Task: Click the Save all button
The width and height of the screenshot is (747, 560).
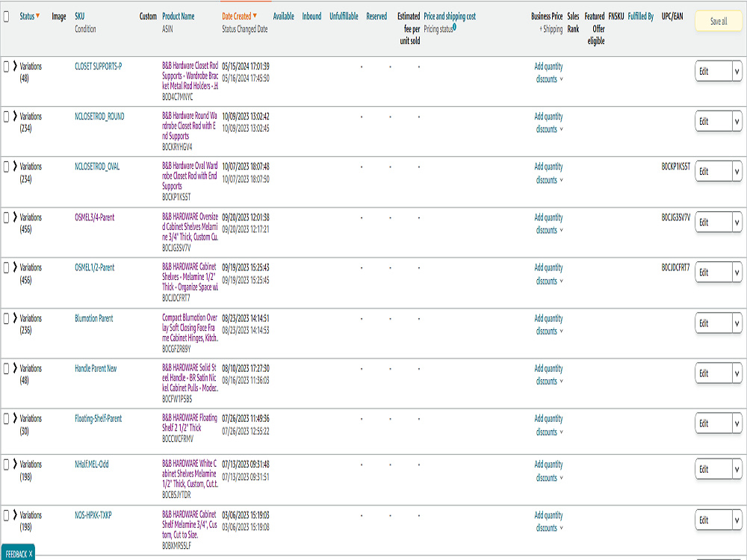Action: click(x=719, y=21)
